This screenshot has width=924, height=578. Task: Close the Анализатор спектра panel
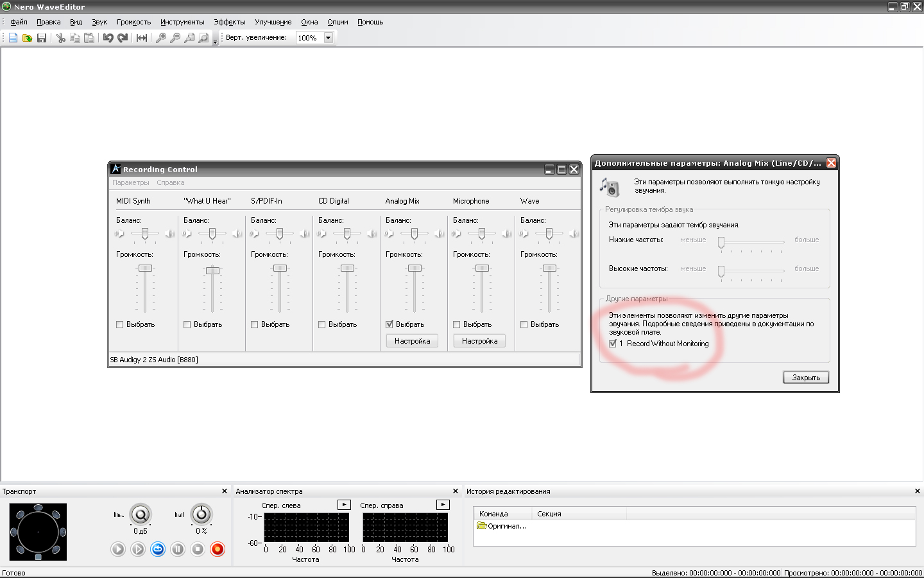456,491
